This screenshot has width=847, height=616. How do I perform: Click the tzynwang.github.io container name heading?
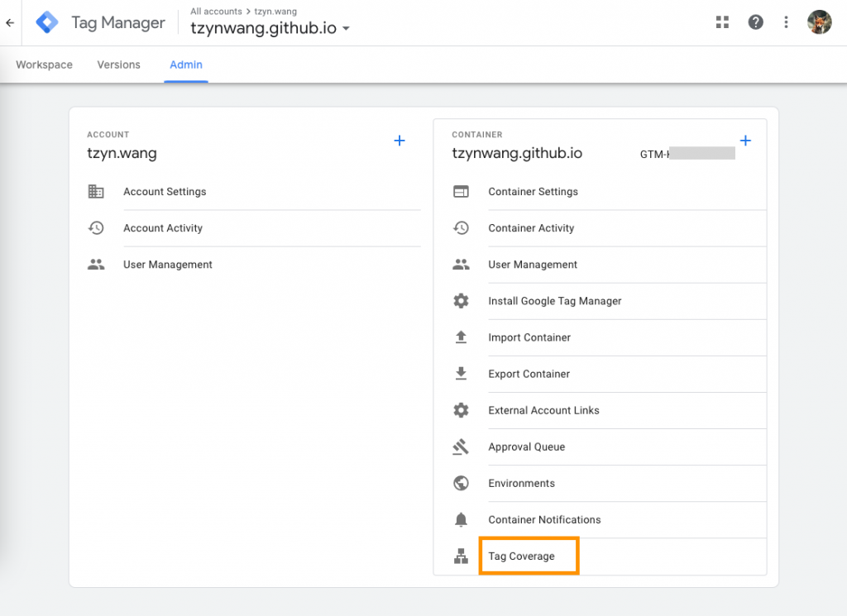click(x=517, y=153)
